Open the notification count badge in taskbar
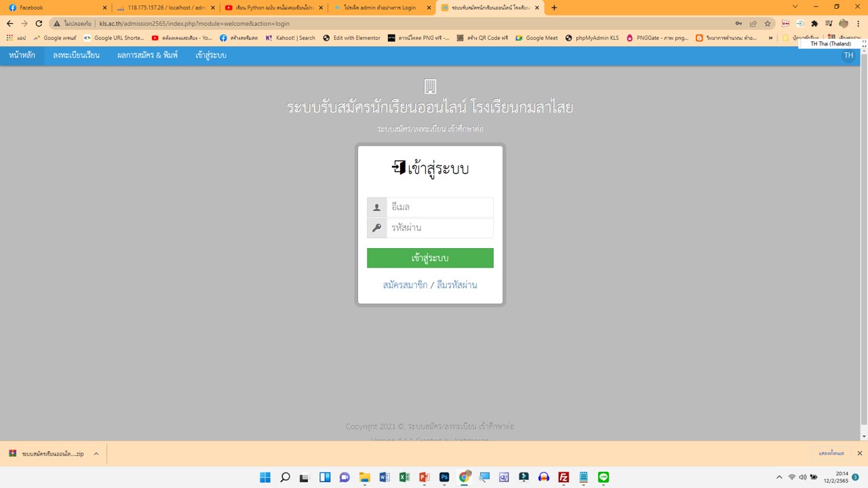Screen dimensions: 868x488 (x=855, y=477)
